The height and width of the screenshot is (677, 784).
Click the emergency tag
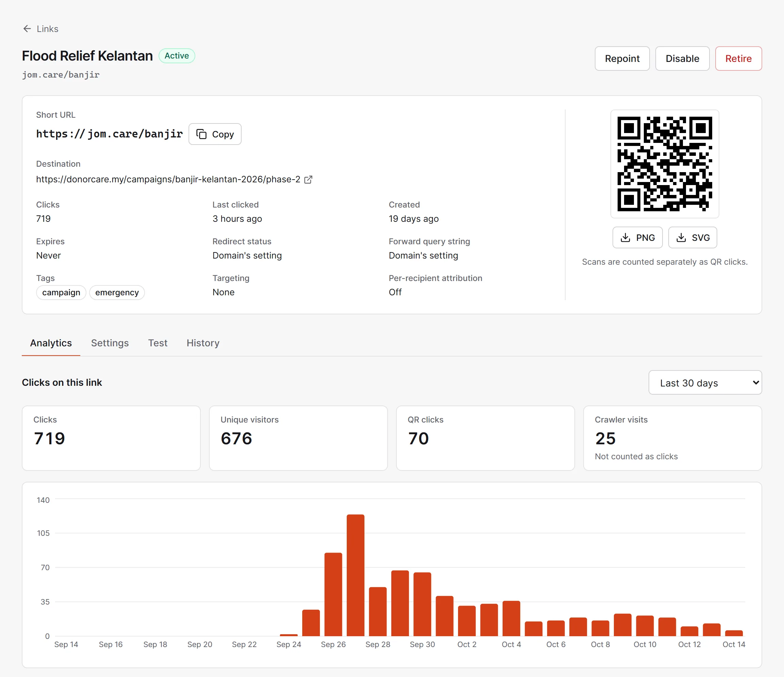[x=117, y=292]
